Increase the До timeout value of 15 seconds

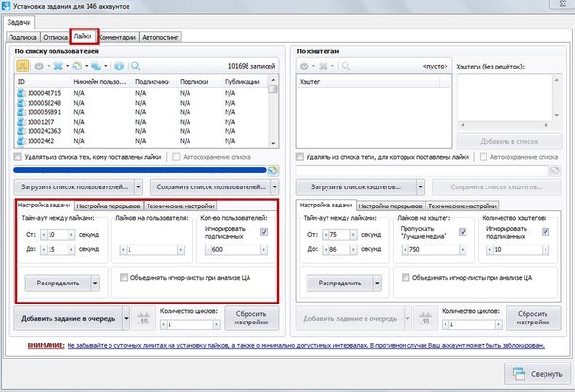(x=71, y=249)
